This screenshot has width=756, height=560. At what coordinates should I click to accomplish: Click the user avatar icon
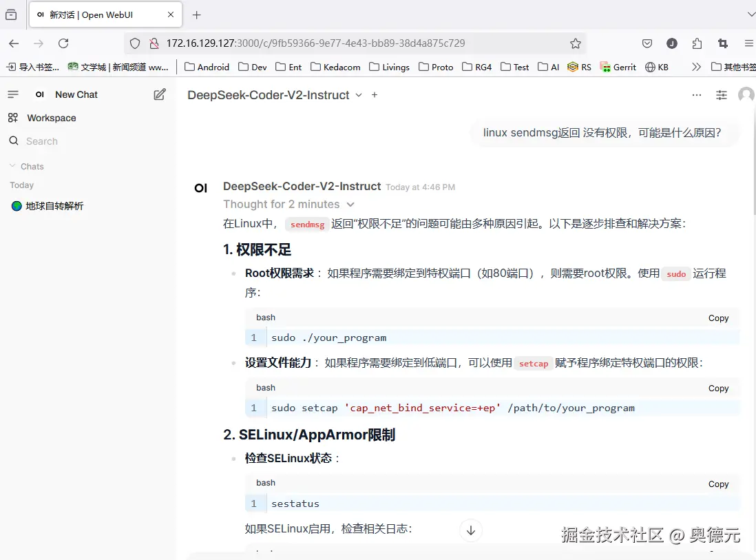(746, 95)
